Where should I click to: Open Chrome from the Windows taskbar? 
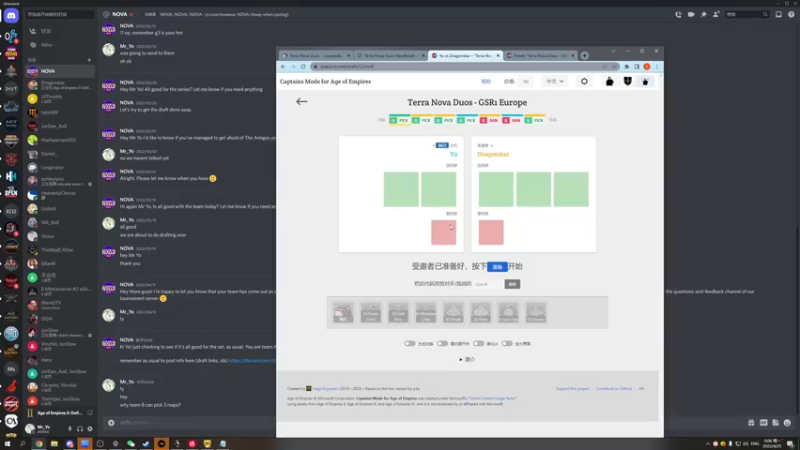pos(39,444)
